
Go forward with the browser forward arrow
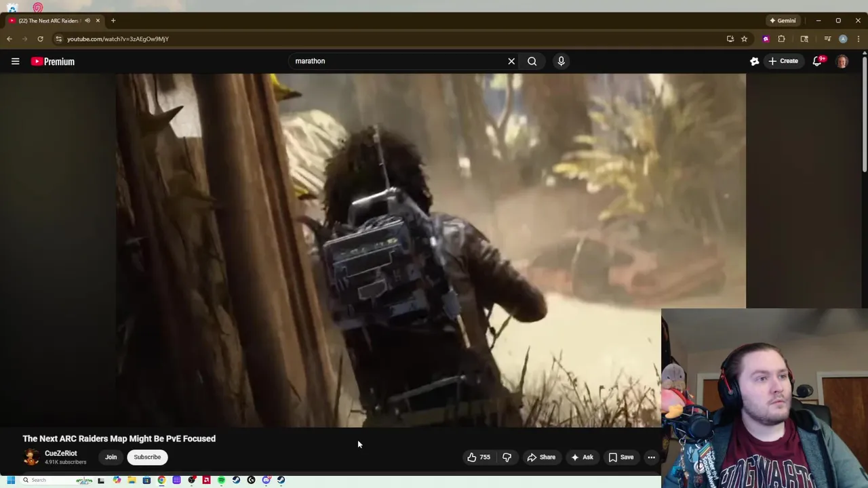pyautogui.click(x=24, y=39)
